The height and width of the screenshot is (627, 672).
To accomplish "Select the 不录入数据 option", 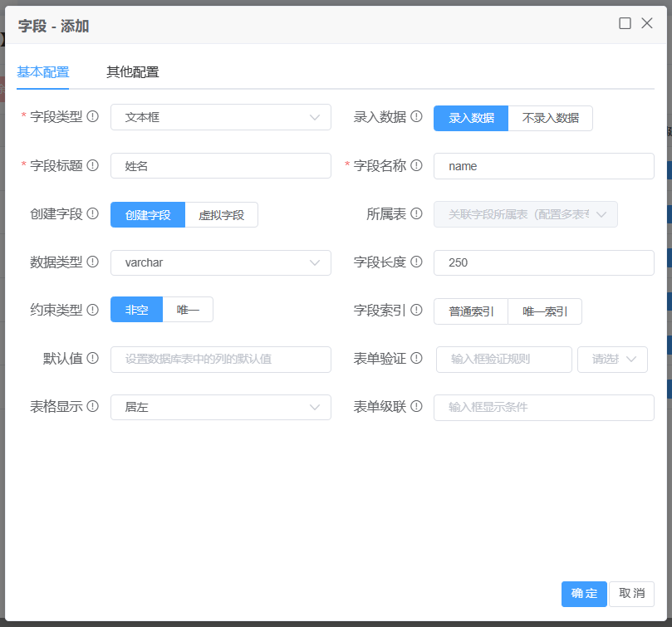I will coord(550,118).
